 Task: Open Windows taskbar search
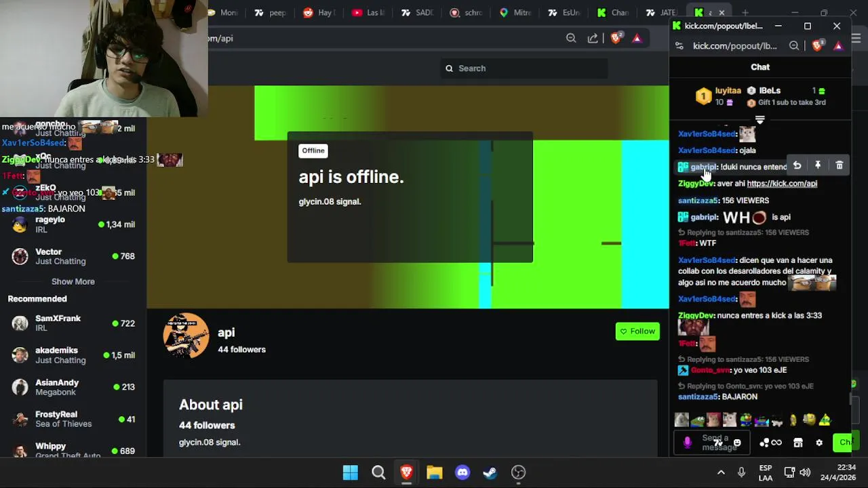pyautogui.click(x=378, y=472)
